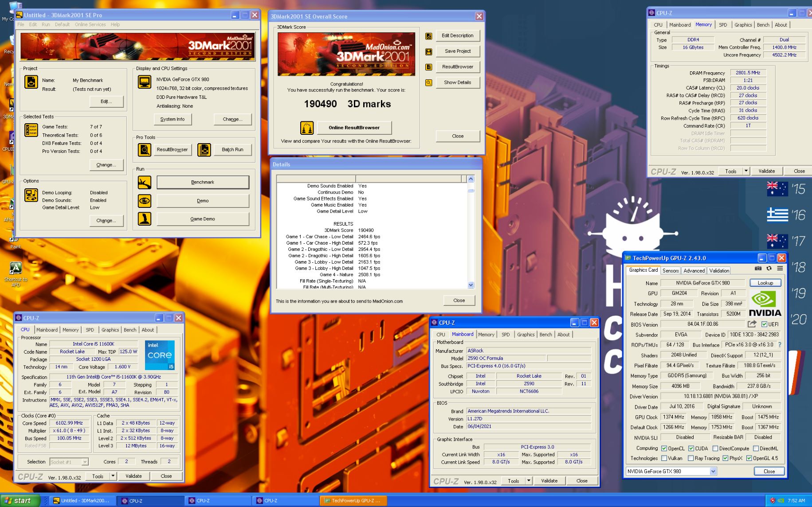The height and width of the screenshot is (507, 812).
Task: Toggle the OpenGL 4.5 checkbox
Action: [749, 458]
